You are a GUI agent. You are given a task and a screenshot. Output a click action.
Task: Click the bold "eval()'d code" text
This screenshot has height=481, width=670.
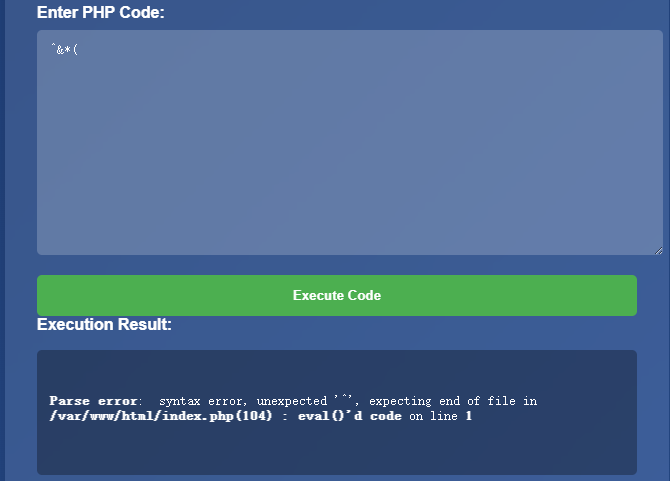[x=349, y=416]
